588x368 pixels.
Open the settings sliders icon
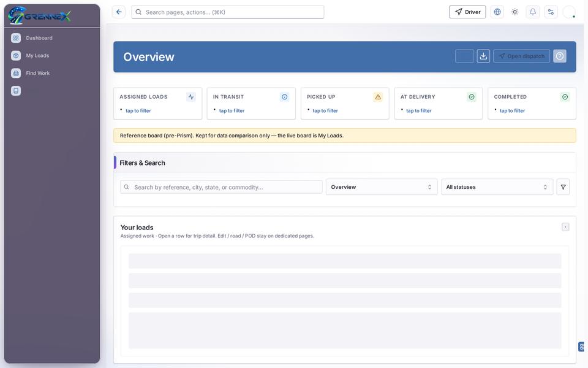tap(551, 12)
